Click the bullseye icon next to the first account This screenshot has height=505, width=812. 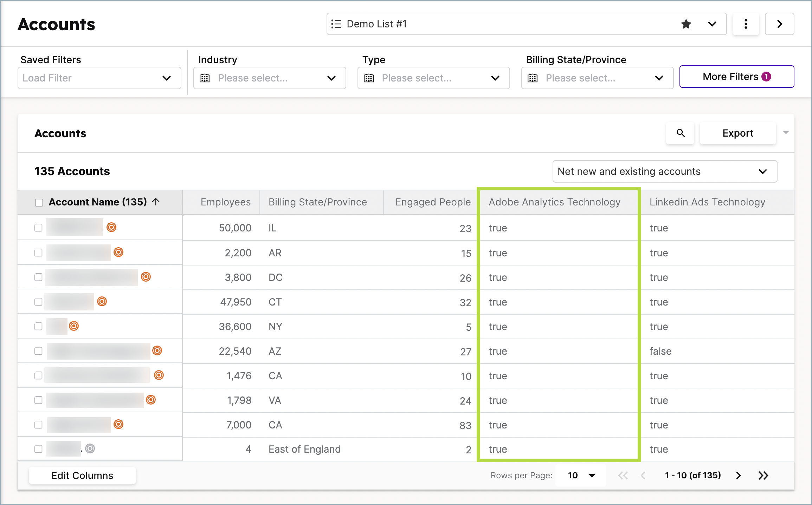point(111,228)
